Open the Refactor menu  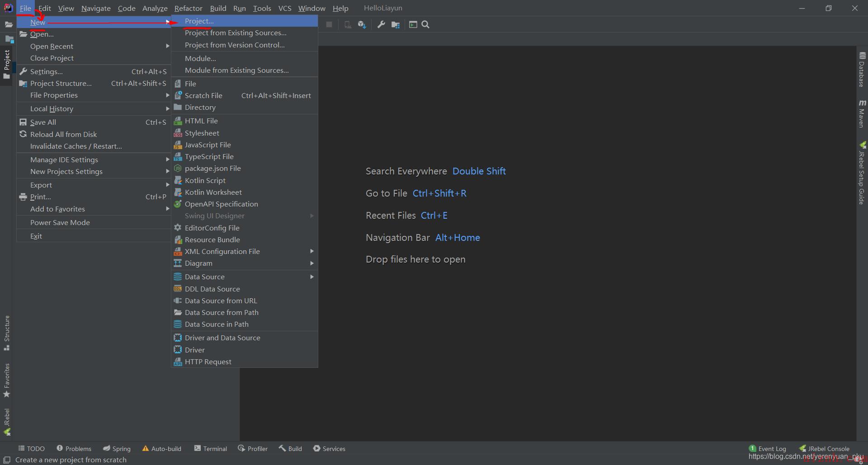coord(188,8)
